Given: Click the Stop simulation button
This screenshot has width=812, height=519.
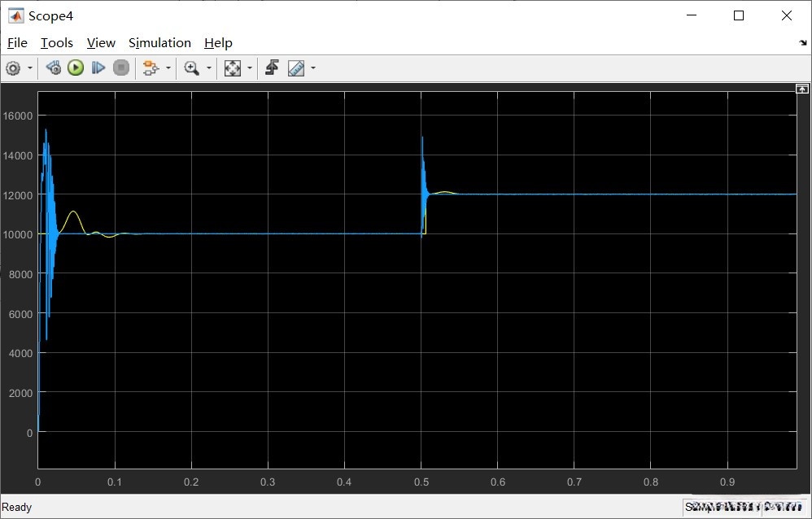Looking at the screenshot, I should pos(121,68).
